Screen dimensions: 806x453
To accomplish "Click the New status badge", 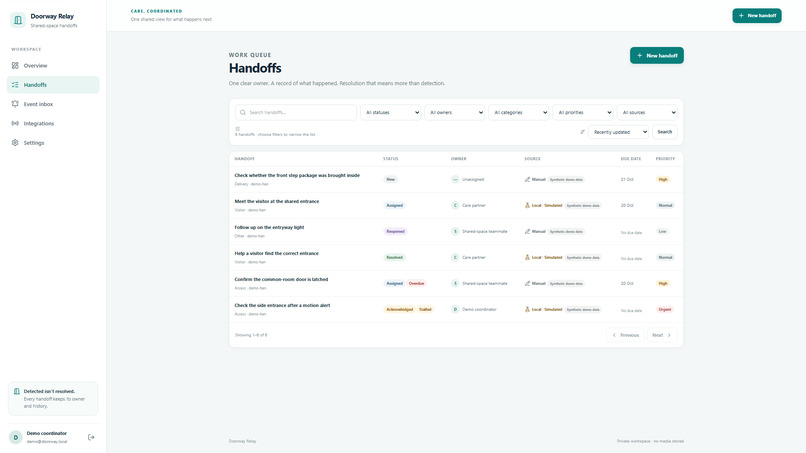I will click(x=391, y=179).
